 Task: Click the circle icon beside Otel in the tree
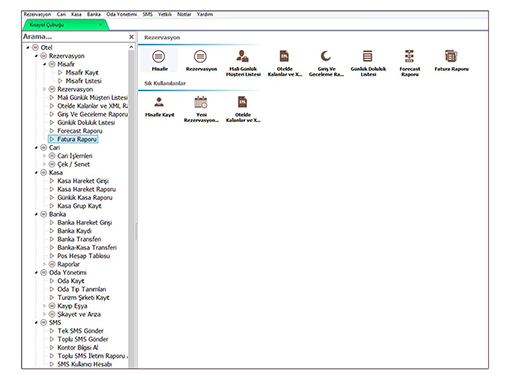coord(35,48)
